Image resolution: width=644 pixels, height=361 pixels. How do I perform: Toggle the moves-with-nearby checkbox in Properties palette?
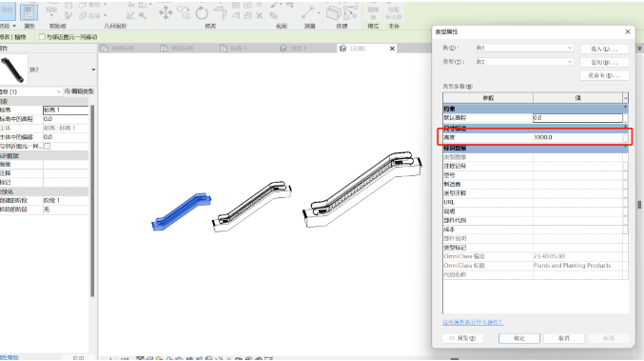click(48, 146)
